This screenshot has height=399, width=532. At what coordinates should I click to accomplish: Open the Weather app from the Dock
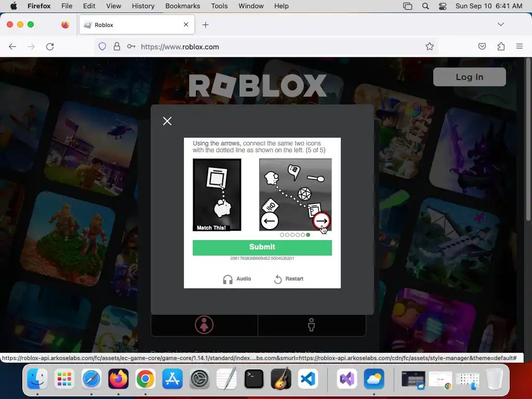coord(374,379)
